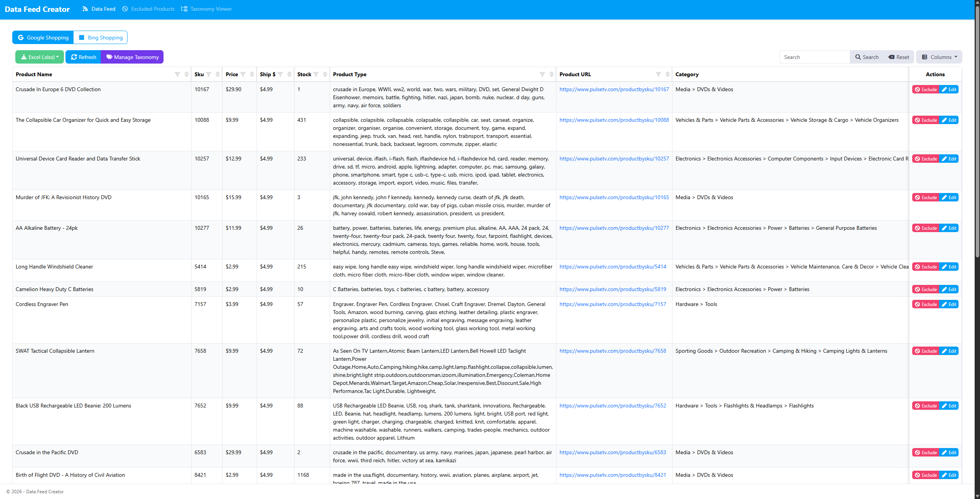Screen dimensions: 980x499
Task: Open product URL for sku 10088
Action: click(x=614, y=120)
